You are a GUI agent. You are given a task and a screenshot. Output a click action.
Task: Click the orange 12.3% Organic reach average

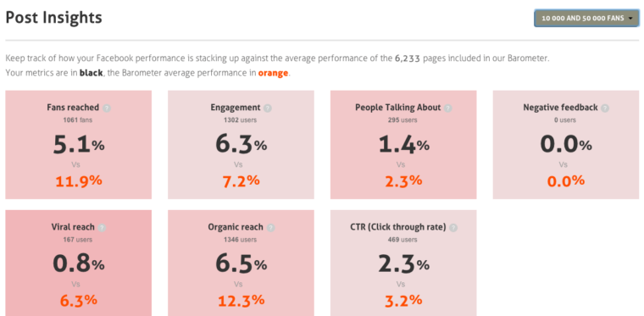click(x=241, y=301)
